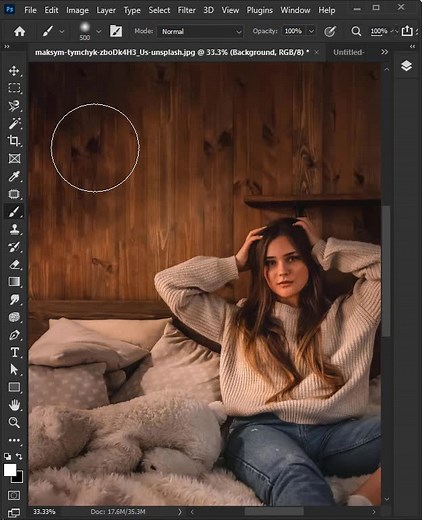This screenshot has width=422, height=520.
Task: Open status bar info arrow menu
Action: click(180, 512)
